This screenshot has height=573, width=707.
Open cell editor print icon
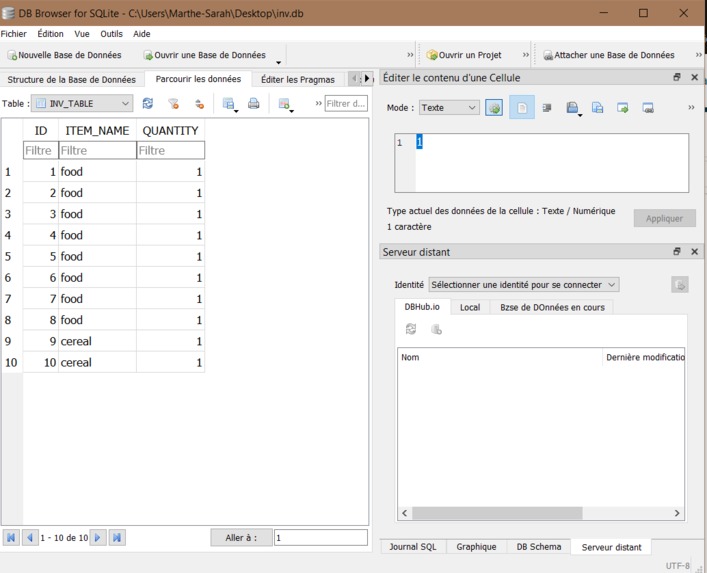pos(573,108)
